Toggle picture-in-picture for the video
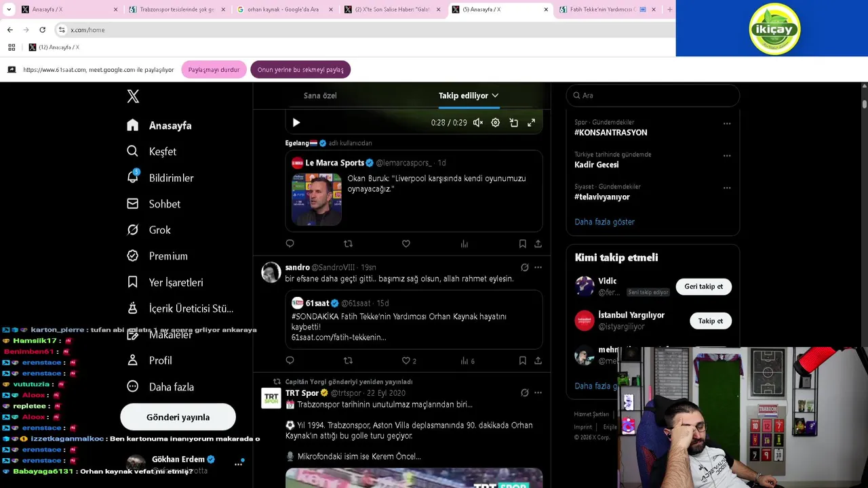This screenshot has width=868, height=488. click(513, 123)
